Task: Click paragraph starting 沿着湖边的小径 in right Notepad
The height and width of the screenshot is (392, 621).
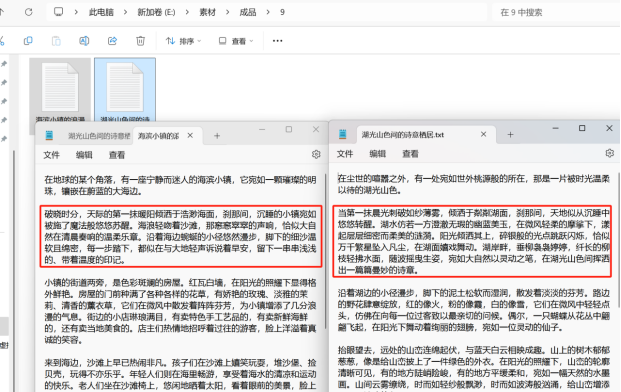Action: [474, 310]
